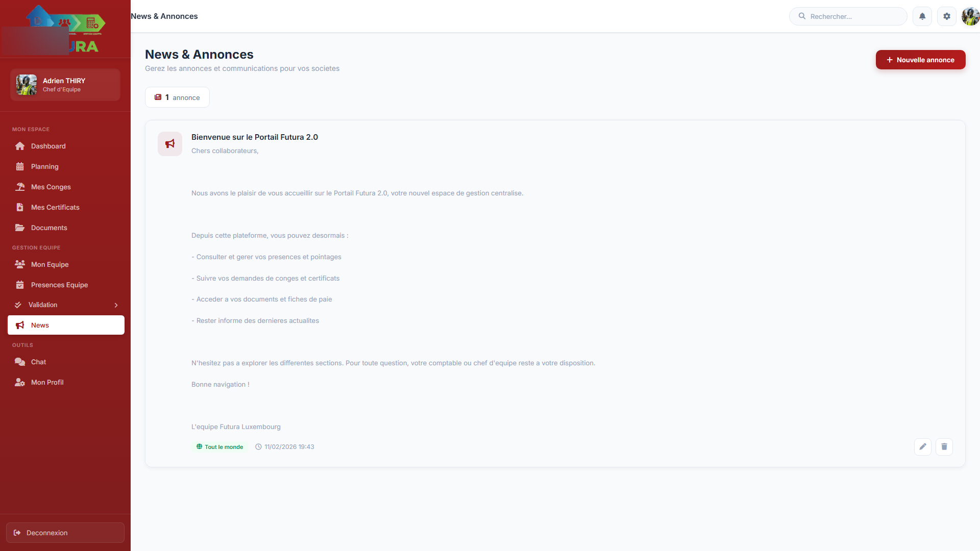The image size is (980, 551).
Task: Click the Dashboard home icon
Action: (x=20, y=146)
